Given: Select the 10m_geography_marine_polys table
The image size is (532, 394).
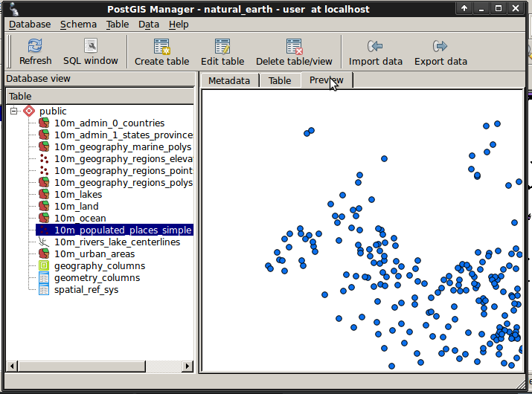Looking at the screenshot, I should (123, 146).
